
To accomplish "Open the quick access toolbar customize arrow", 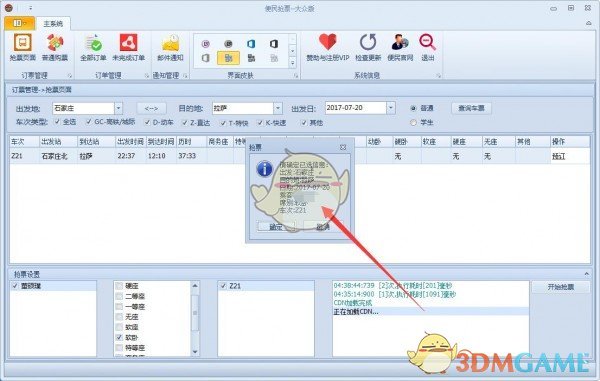I will pyautogui.click(x=31, y=8).
